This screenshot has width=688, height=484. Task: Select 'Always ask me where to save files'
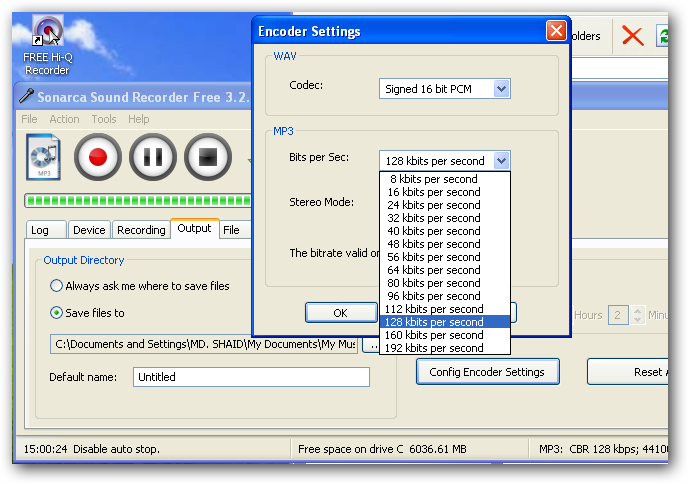click(140, 286)
